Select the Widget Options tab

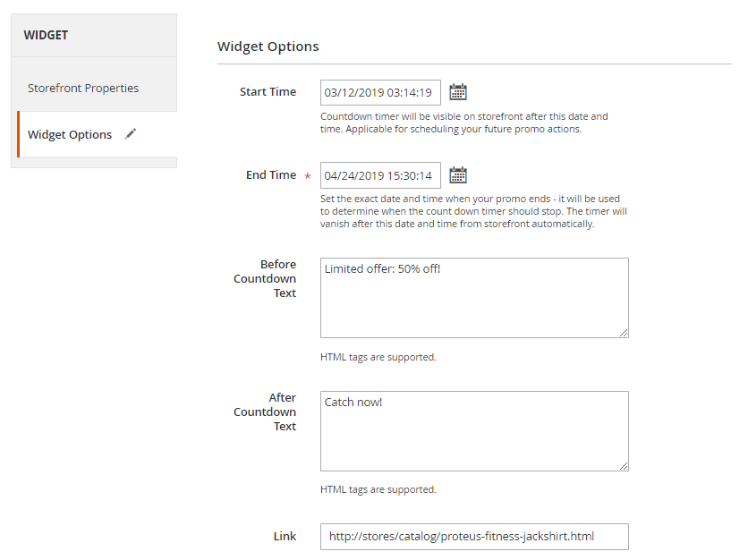click(x=70, y=135)
